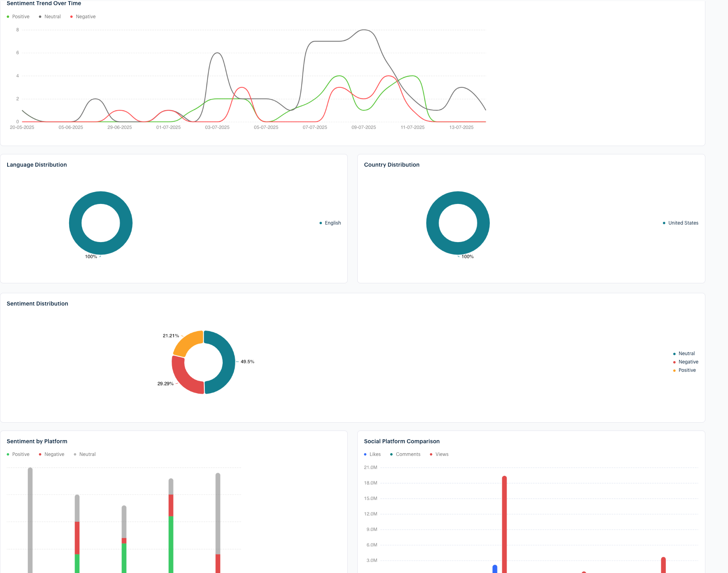Click the Language Distribution heading
Image resolution: width=728 pixels, height=573 pixels.
pos(37,165)
